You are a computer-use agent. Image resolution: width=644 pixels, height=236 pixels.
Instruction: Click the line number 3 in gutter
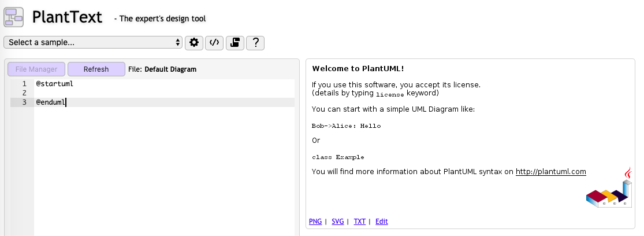(24, 102)
